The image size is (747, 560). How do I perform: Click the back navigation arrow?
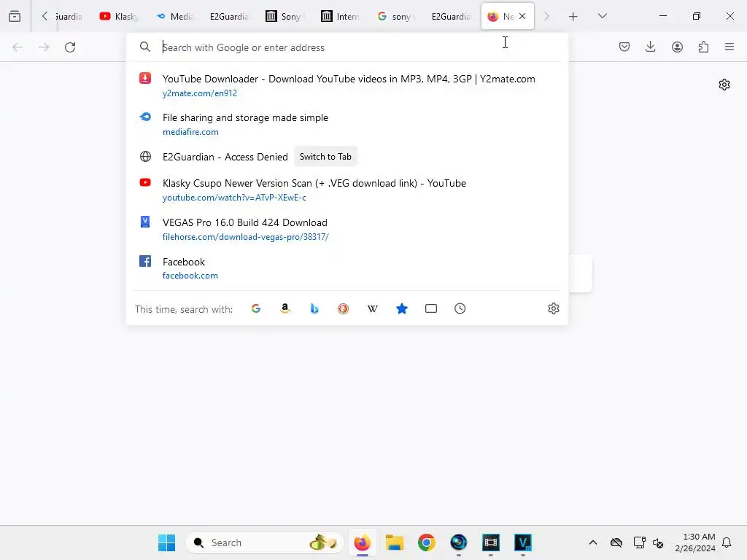(18, 47)
